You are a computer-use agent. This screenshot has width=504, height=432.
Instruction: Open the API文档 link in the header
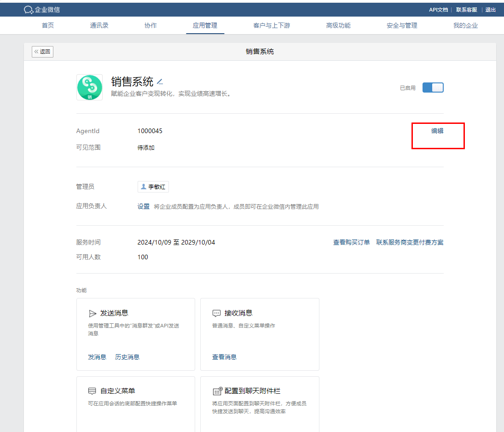(438, 10)
